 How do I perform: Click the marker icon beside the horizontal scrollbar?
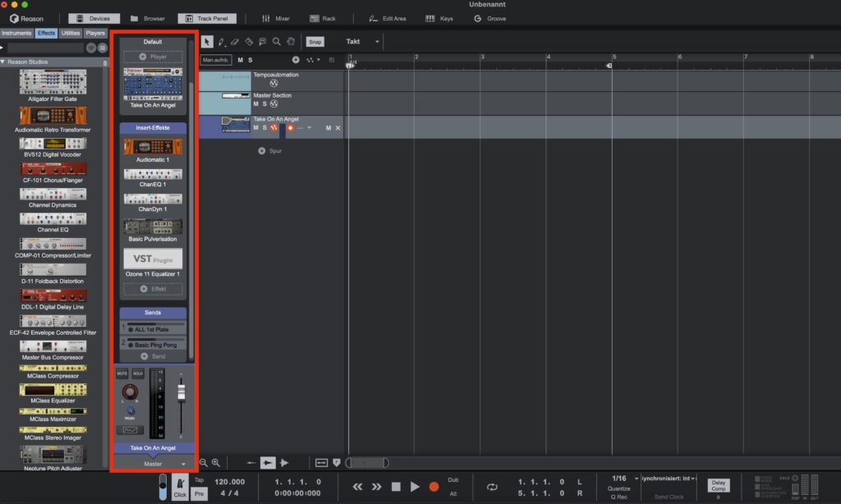coord(336,462)
